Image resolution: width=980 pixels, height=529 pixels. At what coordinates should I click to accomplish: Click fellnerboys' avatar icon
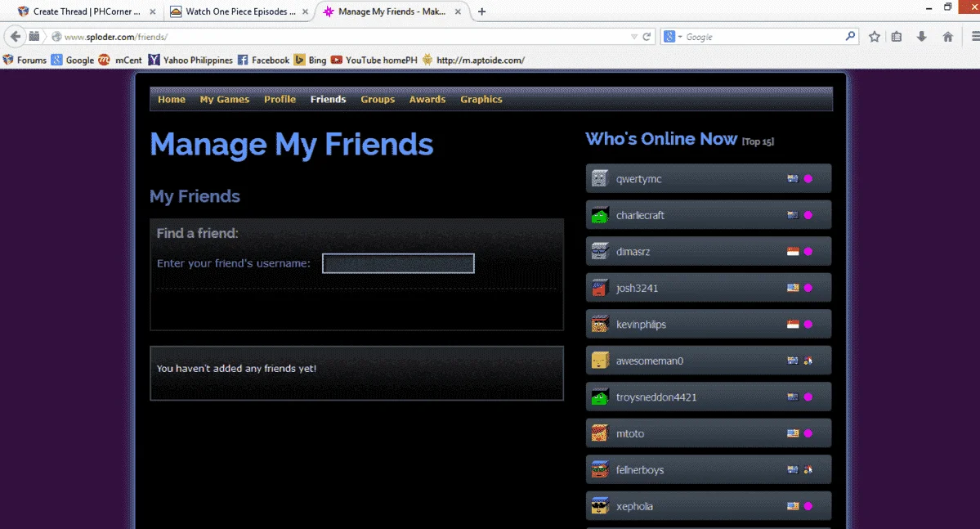[x=600, y=469]
